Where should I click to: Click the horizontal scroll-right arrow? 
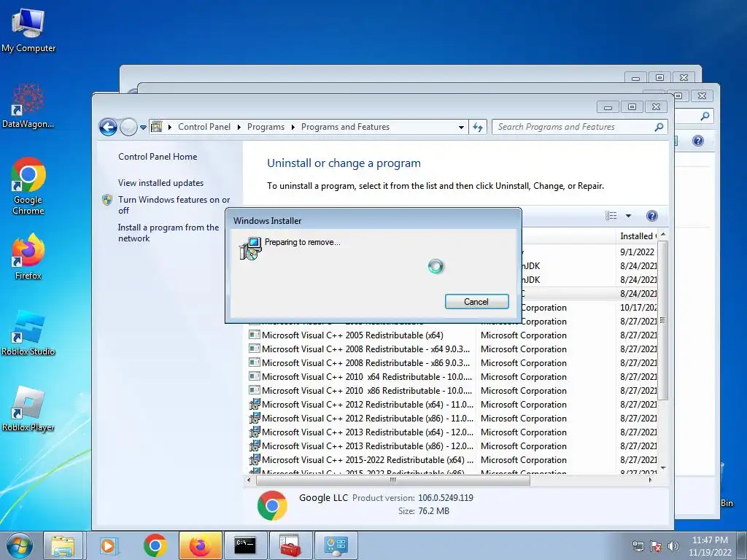click(x=650, y=480)
